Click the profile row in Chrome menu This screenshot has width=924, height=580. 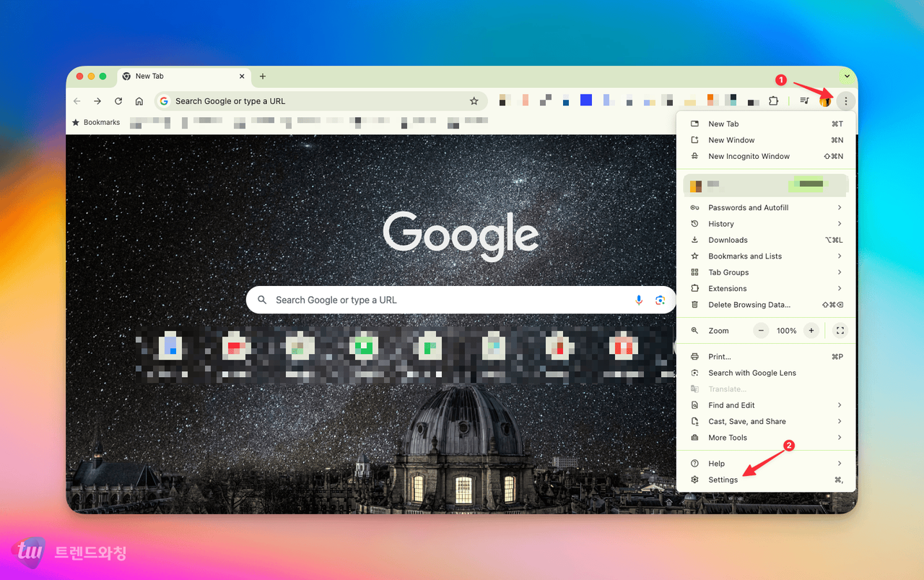pos(767,185)
